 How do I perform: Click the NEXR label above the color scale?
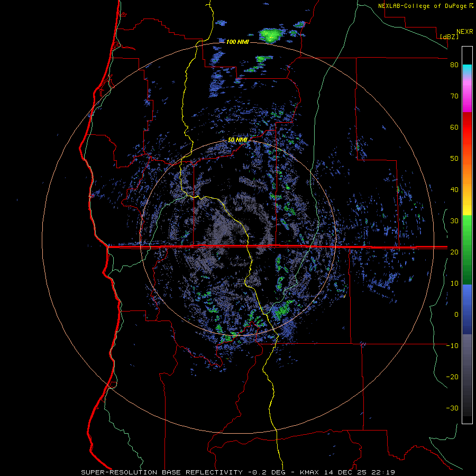[465, 31]
